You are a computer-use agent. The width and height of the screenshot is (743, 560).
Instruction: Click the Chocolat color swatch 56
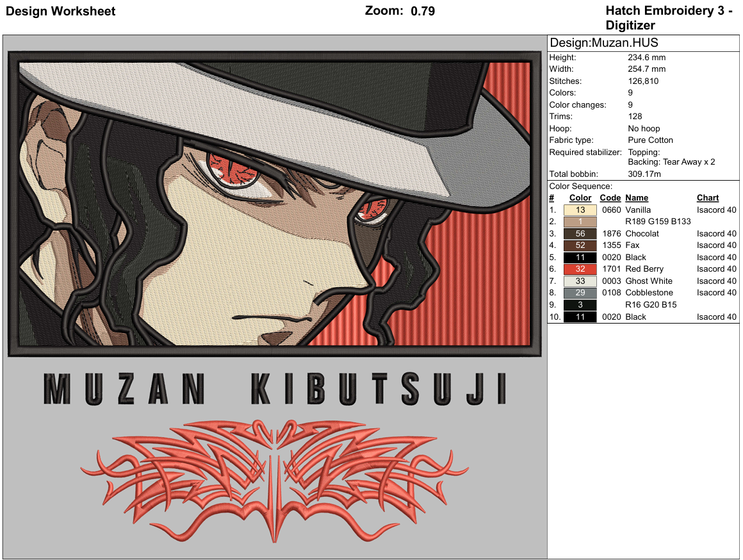coord(580,234)
